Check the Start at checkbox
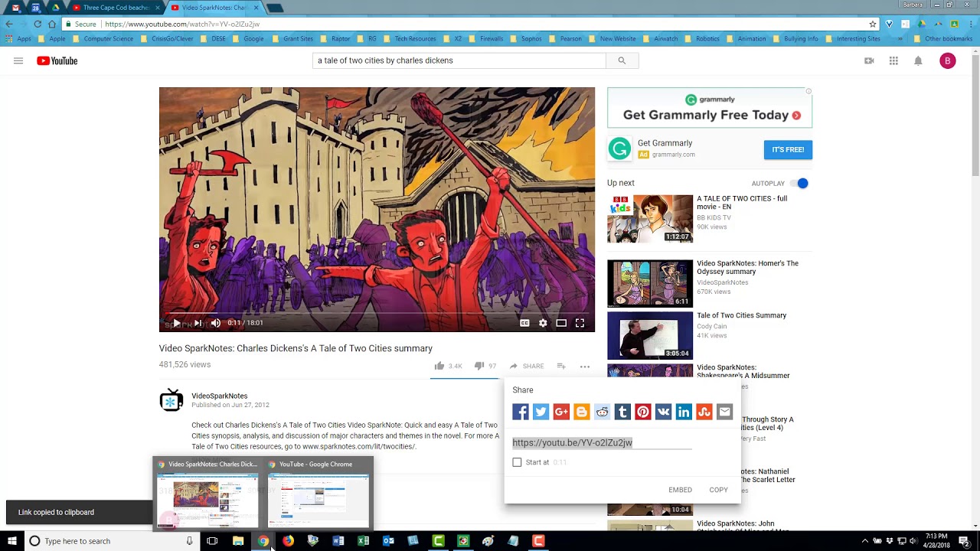980x551 pixels. click(517, 462)
